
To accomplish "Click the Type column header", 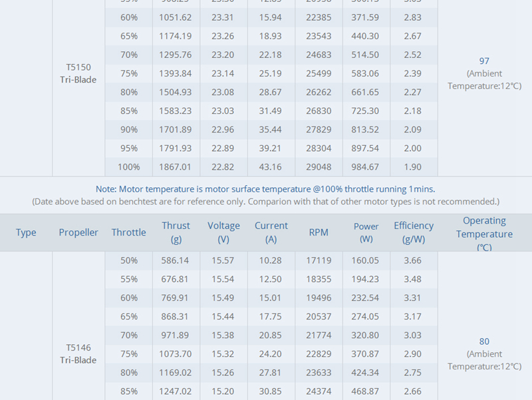I will click(26, 232).
